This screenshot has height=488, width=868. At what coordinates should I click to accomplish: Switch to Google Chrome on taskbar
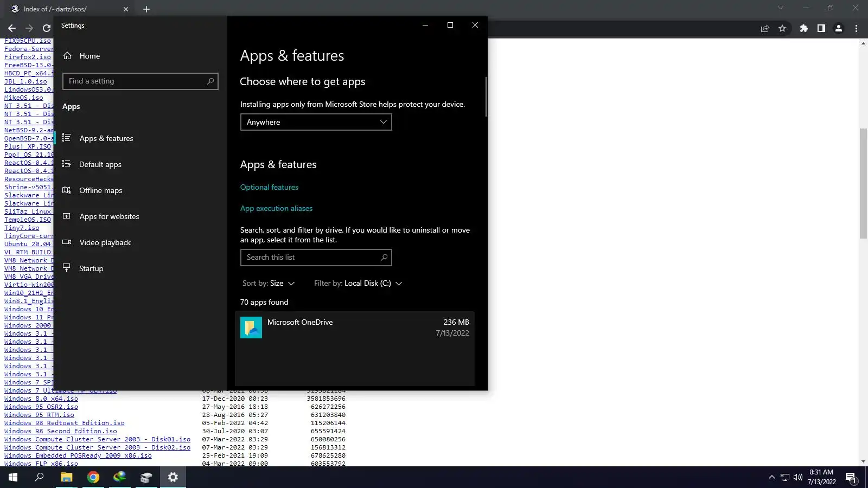(93, 477)
